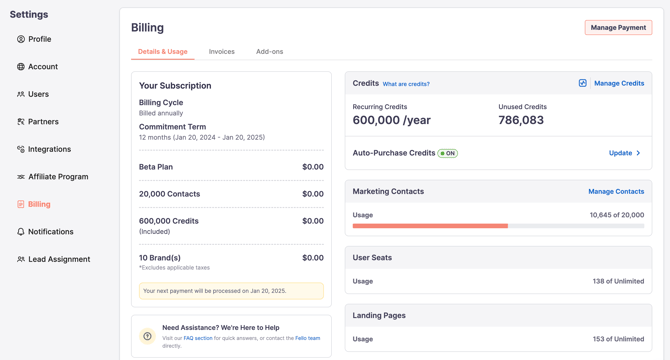Viewport: 670px width, 360px height.
Task: Click the Integrations icon in sidebar
Action: tap(21, 149)
